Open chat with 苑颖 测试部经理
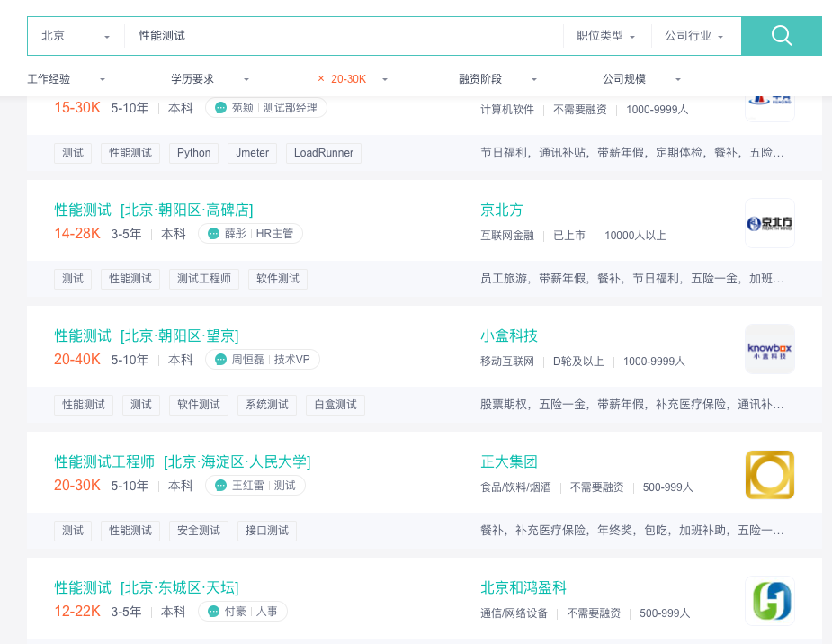This screenshot has width=832, height=644. 266,108
